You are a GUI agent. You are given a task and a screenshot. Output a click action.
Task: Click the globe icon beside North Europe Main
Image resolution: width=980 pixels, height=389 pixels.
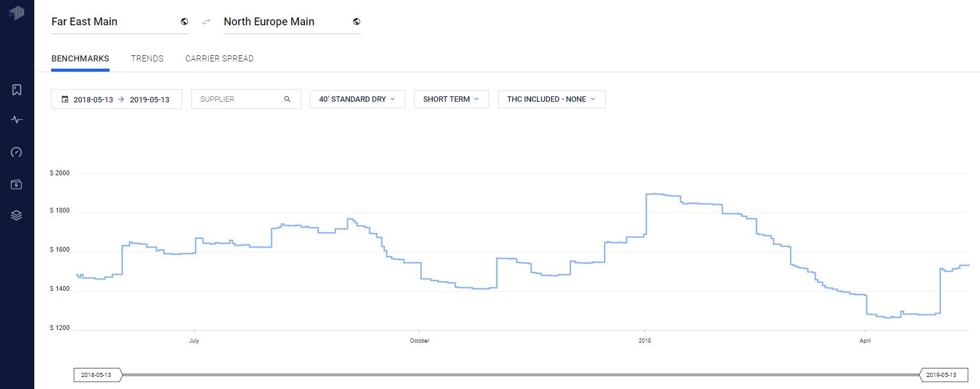coord(357,22)
